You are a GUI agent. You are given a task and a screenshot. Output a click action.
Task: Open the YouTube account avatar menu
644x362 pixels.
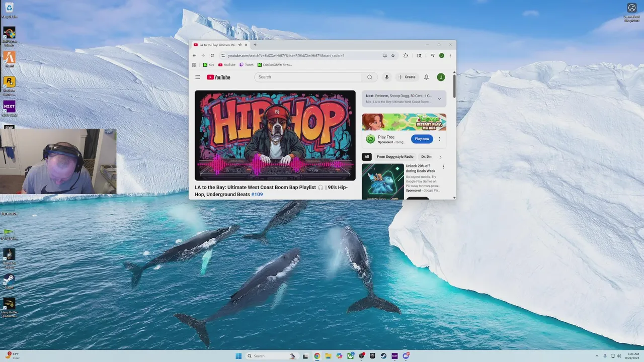pos(441,77)
